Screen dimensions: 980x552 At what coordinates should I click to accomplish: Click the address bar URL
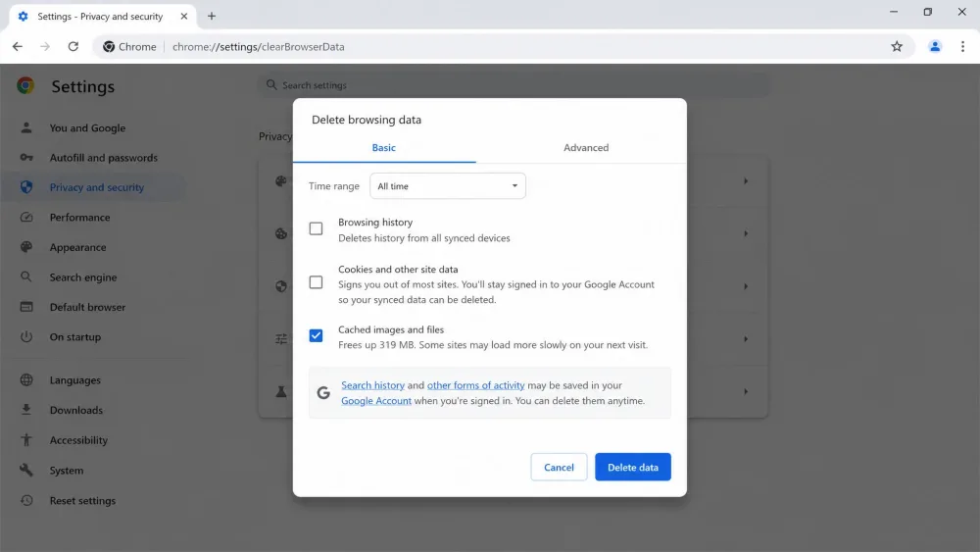point(258,46)
